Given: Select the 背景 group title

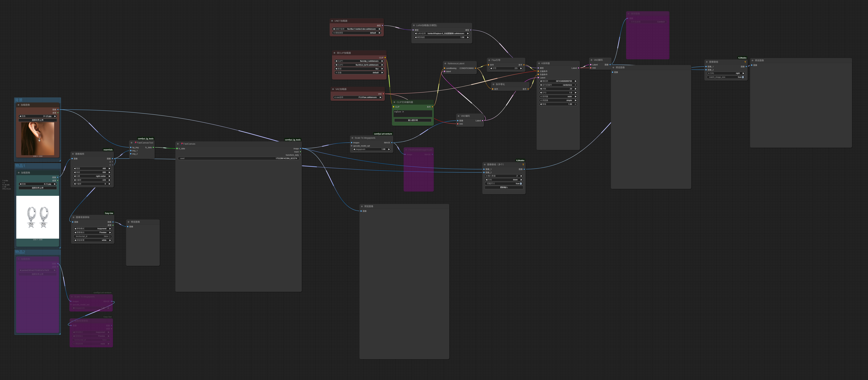Looking at the screenshot, I should [19, 100].
